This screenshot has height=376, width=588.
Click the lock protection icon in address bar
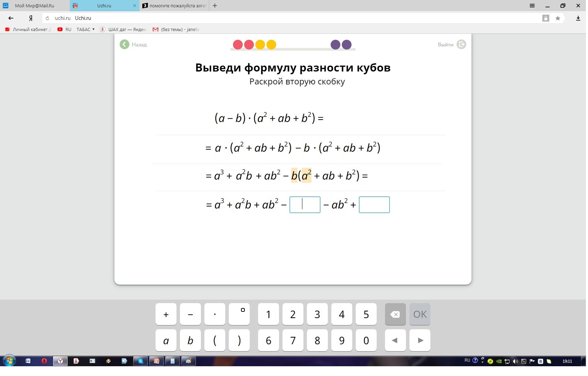tap(546, 18)
